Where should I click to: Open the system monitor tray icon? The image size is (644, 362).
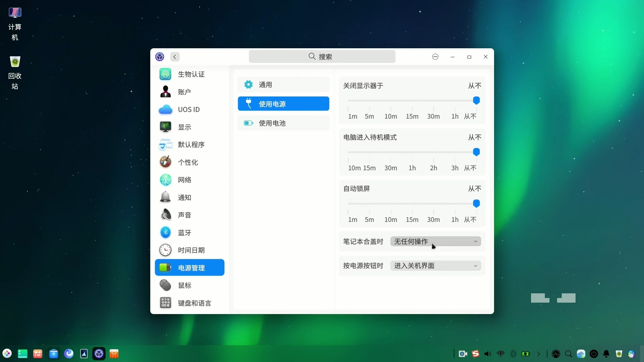556,354
